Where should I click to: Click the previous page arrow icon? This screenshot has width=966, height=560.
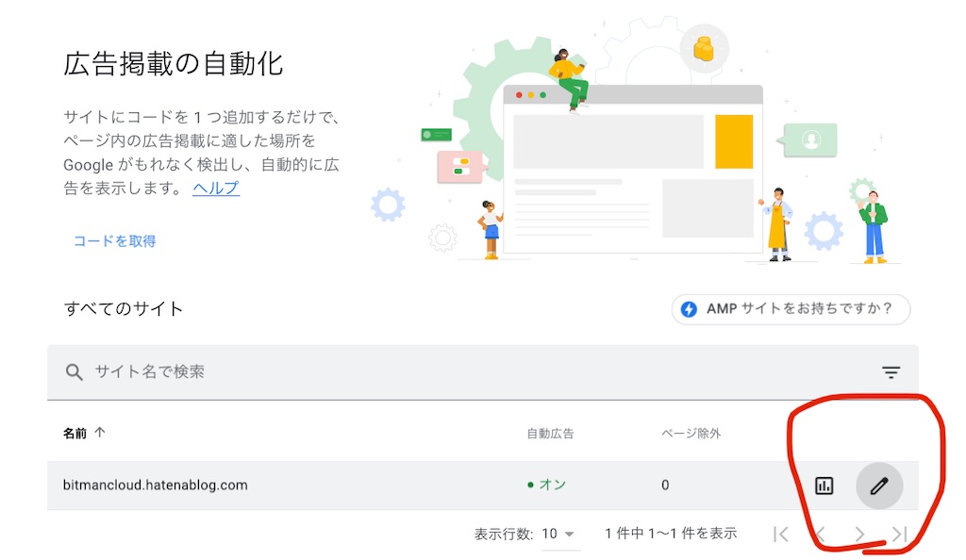tap(819, 533)
